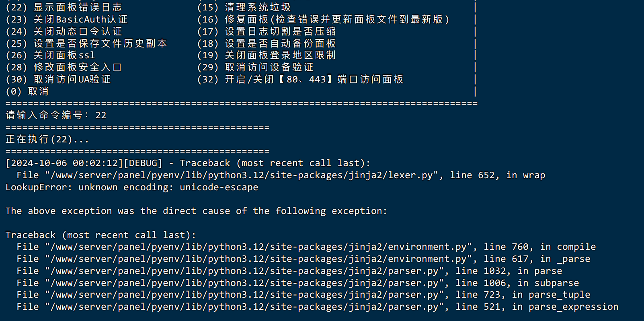Viewport: 644px width, 321px height.
Task: Click menu option (22) 显示面板错误日志
Action: point(64,7)
